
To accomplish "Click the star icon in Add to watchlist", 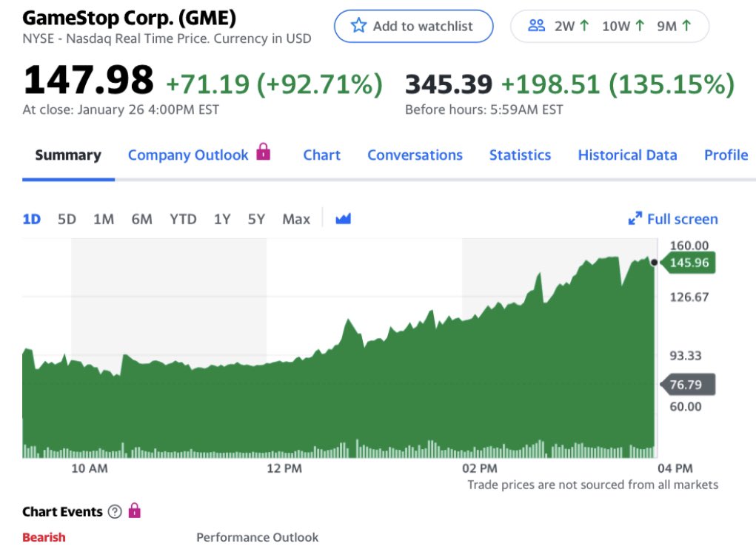I will 358,26.
